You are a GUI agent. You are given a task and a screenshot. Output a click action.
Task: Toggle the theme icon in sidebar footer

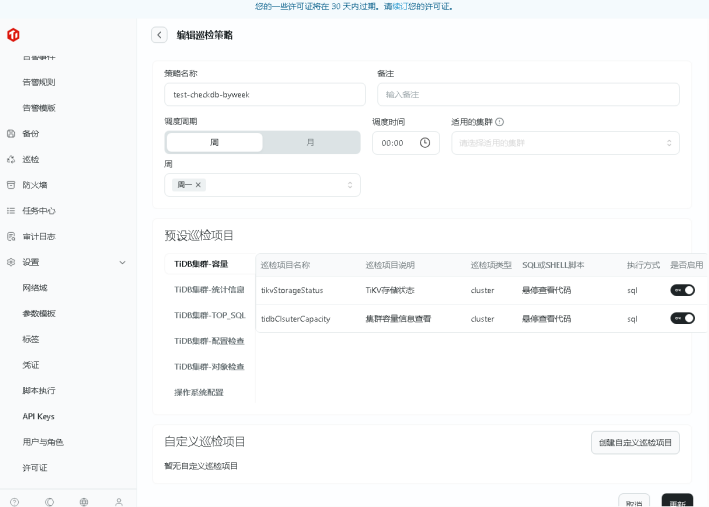49,501
